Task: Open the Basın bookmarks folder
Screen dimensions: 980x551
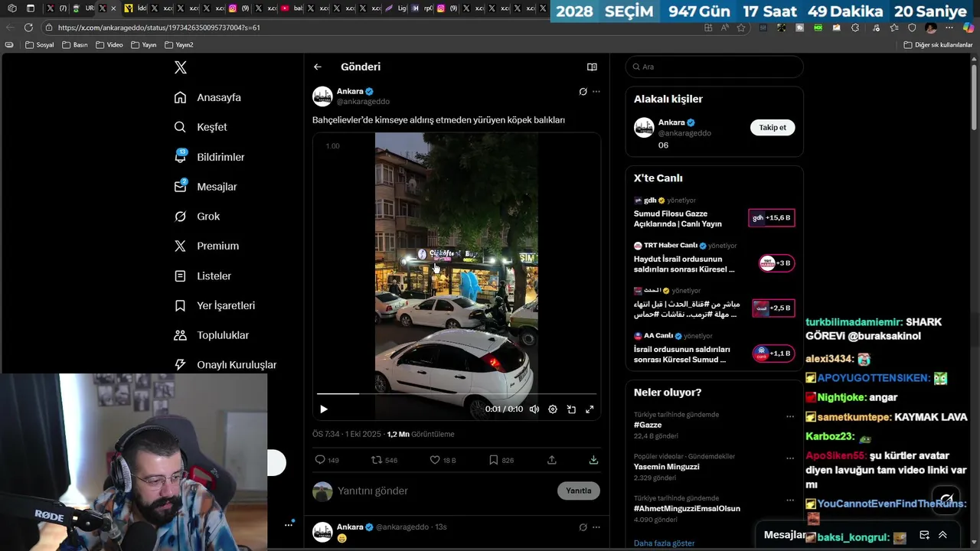Action: click(75, 45)
